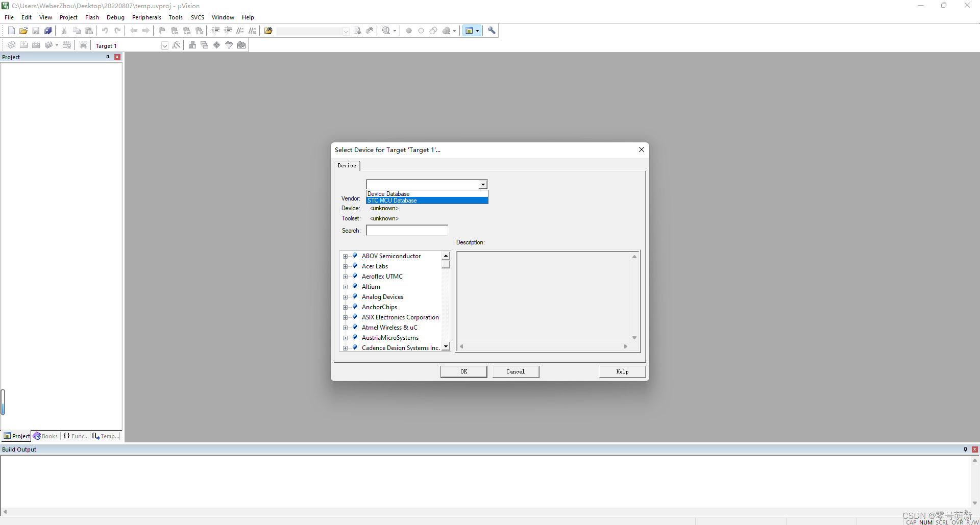Click the Insert Bookmark flag icon
980x525 pixels.
162,31
